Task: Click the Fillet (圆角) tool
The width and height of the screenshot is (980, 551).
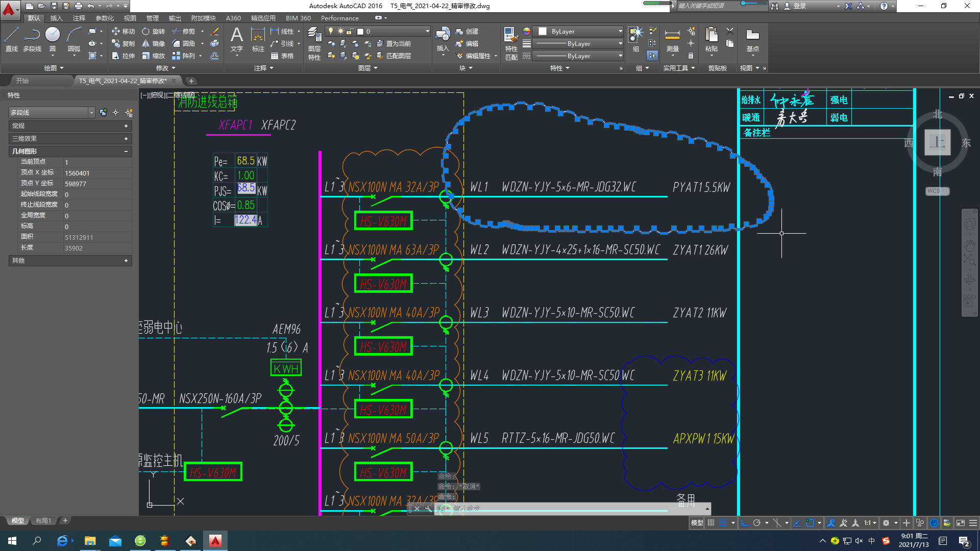Action: pos(184,43)
